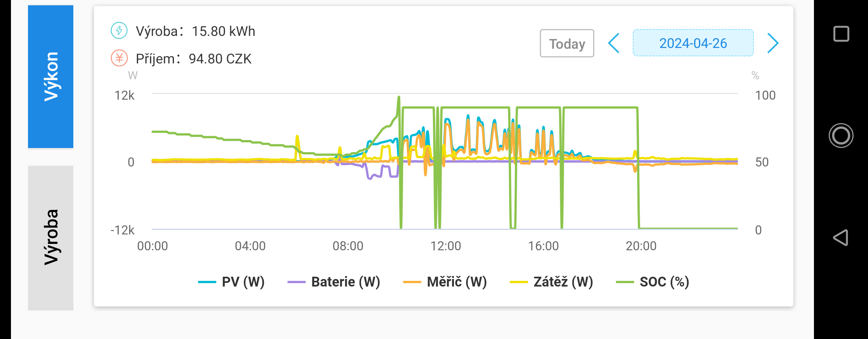The height and width of the screenshot is (339, 868).
Task: Open the date picker showing 2024-04-26
Action: 693,43
